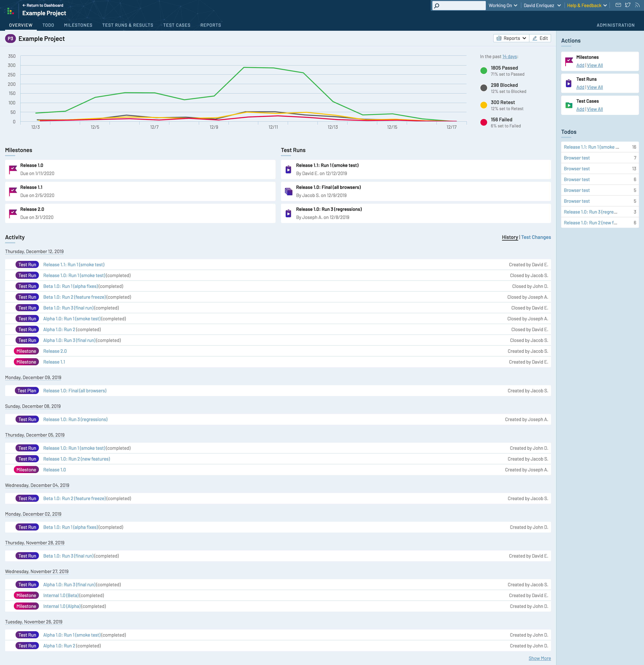Open the Milestones tab
The image size is (644, 665).
pyautogui.click(x=78, y=25)
